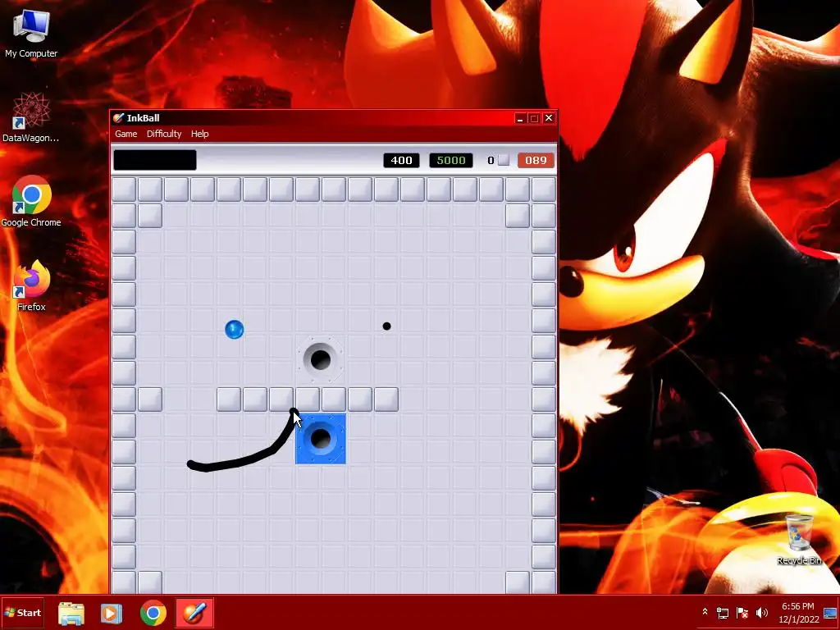The height and width of the screenshot is (630, 840).
Task: Click the blue ball on the board
Action: coord(234,330)
